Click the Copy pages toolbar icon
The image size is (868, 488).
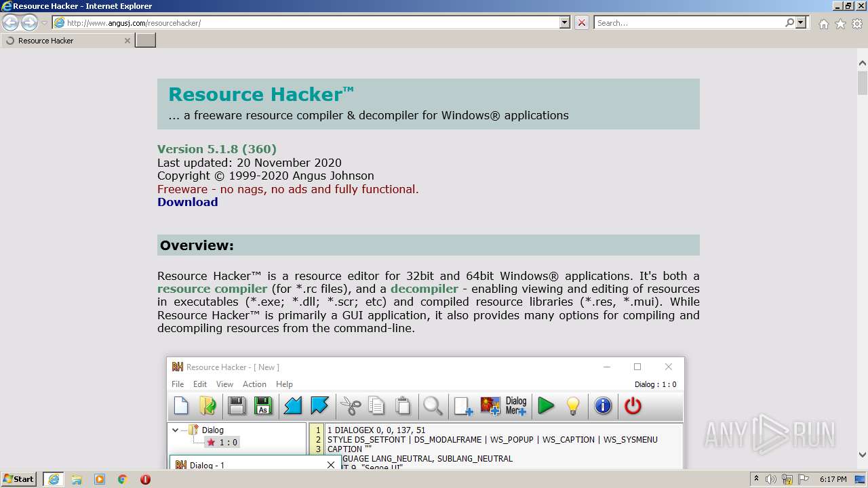[x=376, y=406]
